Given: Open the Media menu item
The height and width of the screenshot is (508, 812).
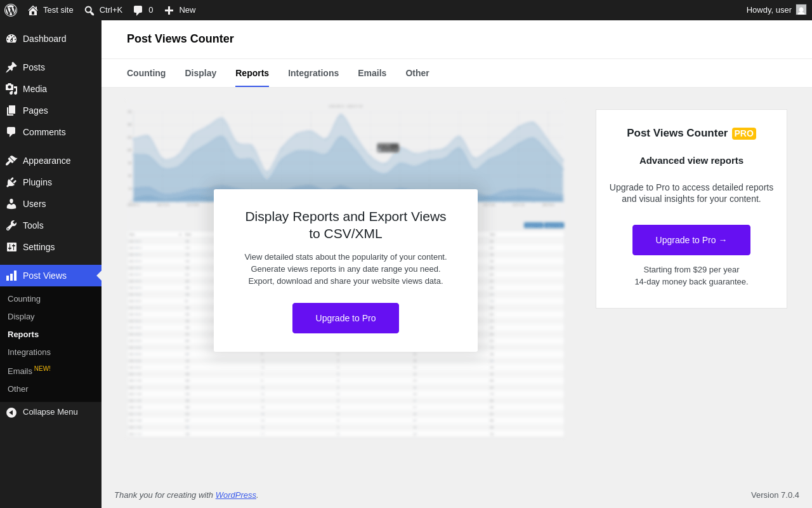Looking at the screenshot, I should [x=51, y=89].
